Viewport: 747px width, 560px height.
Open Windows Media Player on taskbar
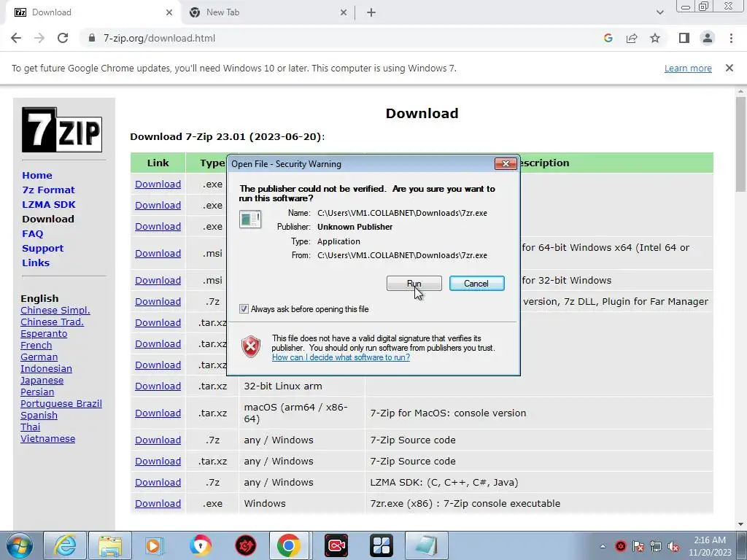154,545
